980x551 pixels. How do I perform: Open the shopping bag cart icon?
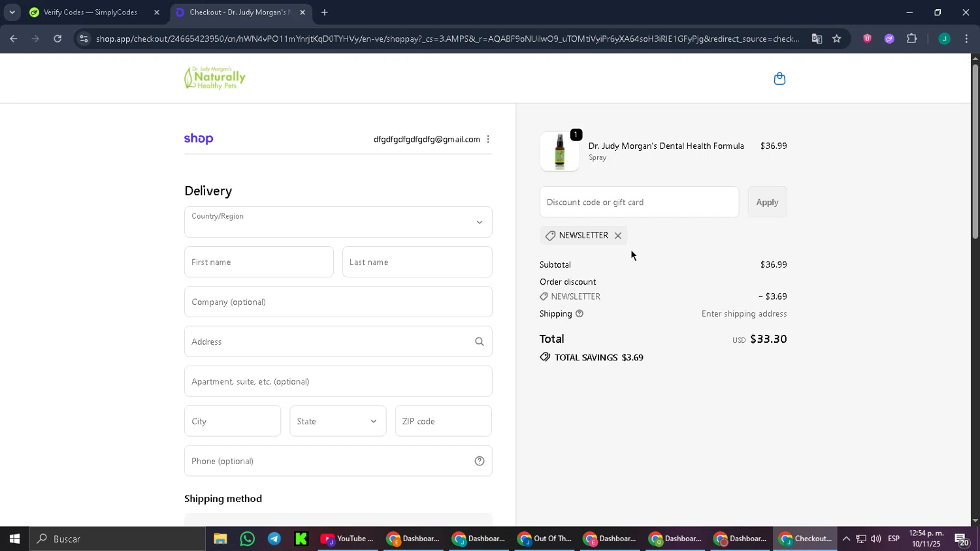point(779,79)
